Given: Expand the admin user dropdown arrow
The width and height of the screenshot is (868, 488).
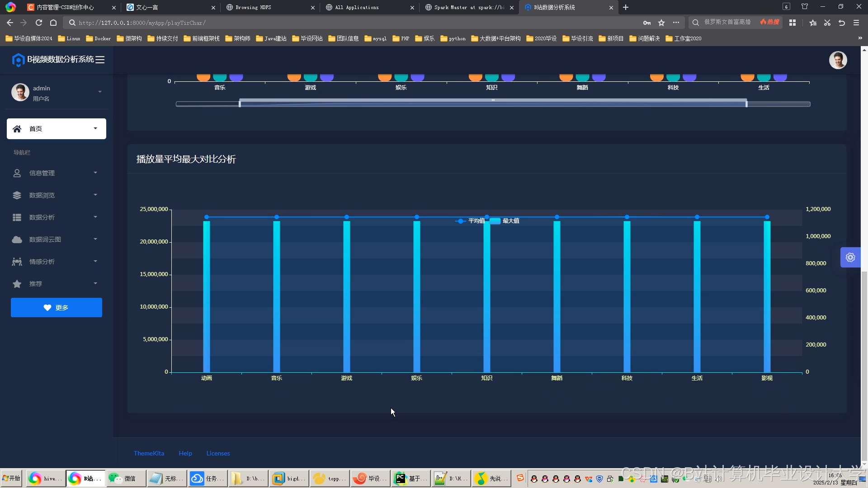Looking at the screenshot, I should 100,92.
